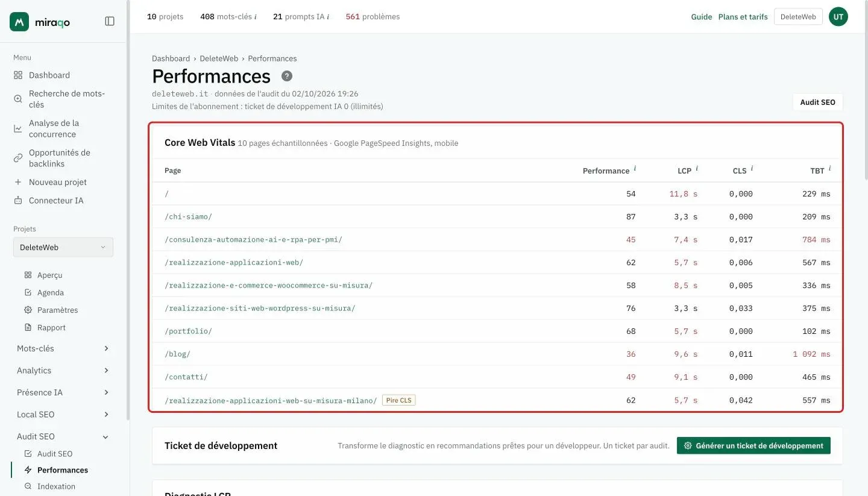Open the Indexation item in the sidebar
Image resolution: width=868 pixels, height=496 pixels.
click(x=56, y=486)
